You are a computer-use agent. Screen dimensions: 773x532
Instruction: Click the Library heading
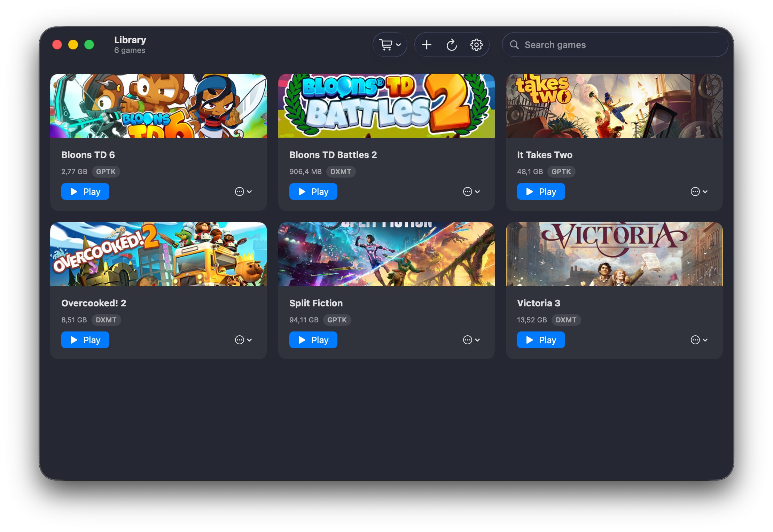(x=130, y=40)
